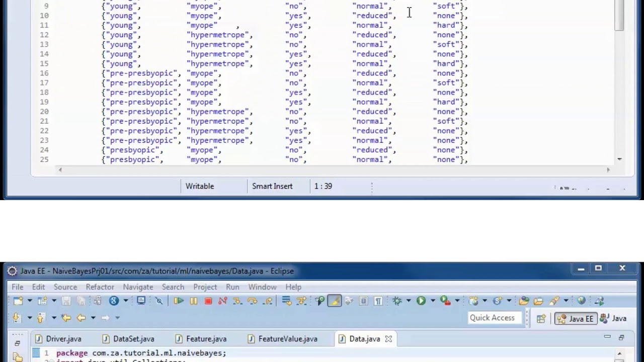Switch to the FeatureValue.java tab

tap(281, 339)
